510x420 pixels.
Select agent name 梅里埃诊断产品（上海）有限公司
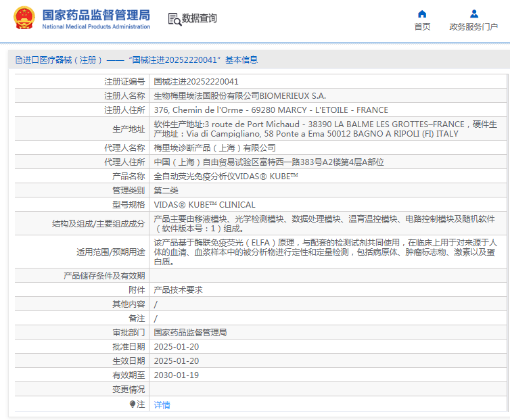pyautogui.click(x=214, y=147)
